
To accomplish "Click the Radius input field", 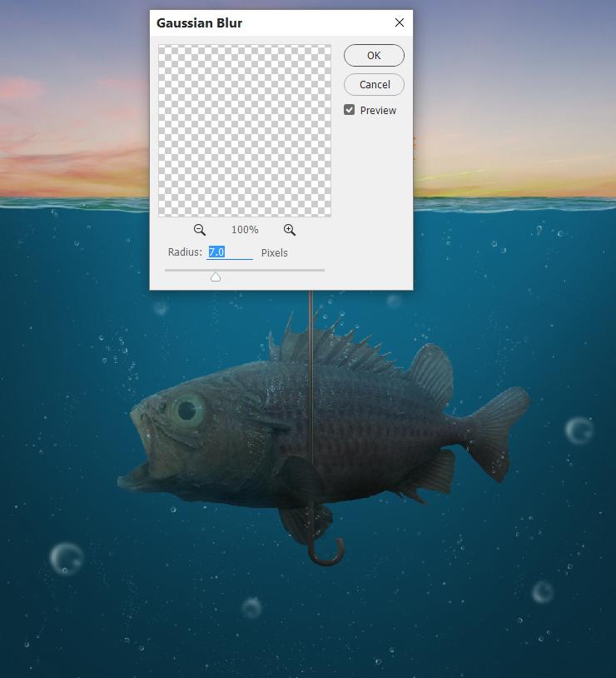I will (x=230, y=252).
